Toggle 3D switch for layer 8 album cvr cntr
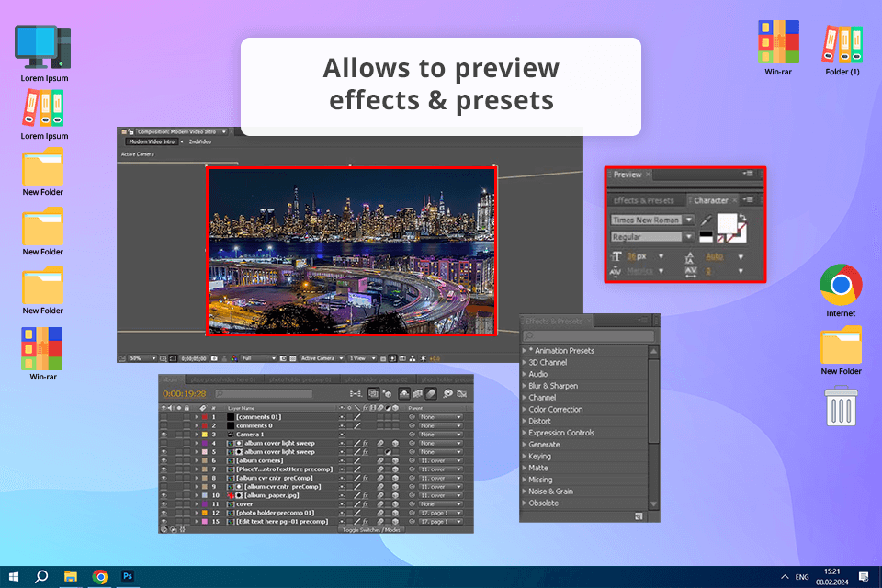This screenshot has width=882, height=588. click(395, 479)
